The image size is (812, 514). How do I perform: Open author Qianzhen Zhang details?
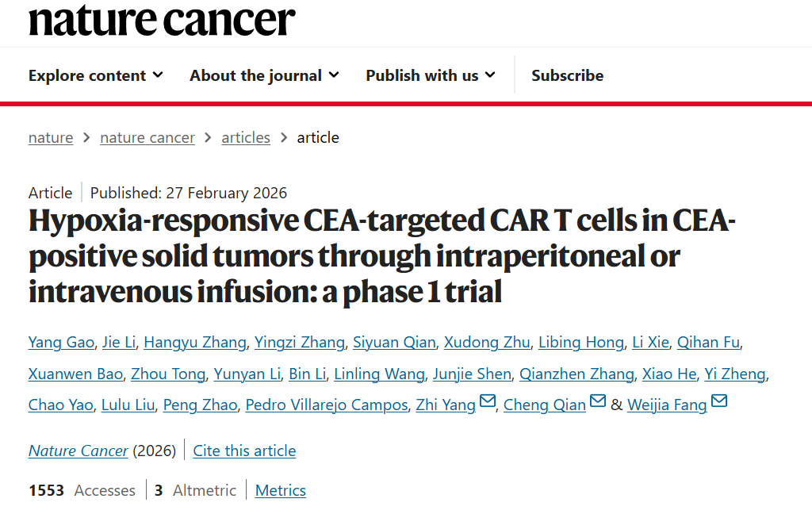[x=576, y=374]
